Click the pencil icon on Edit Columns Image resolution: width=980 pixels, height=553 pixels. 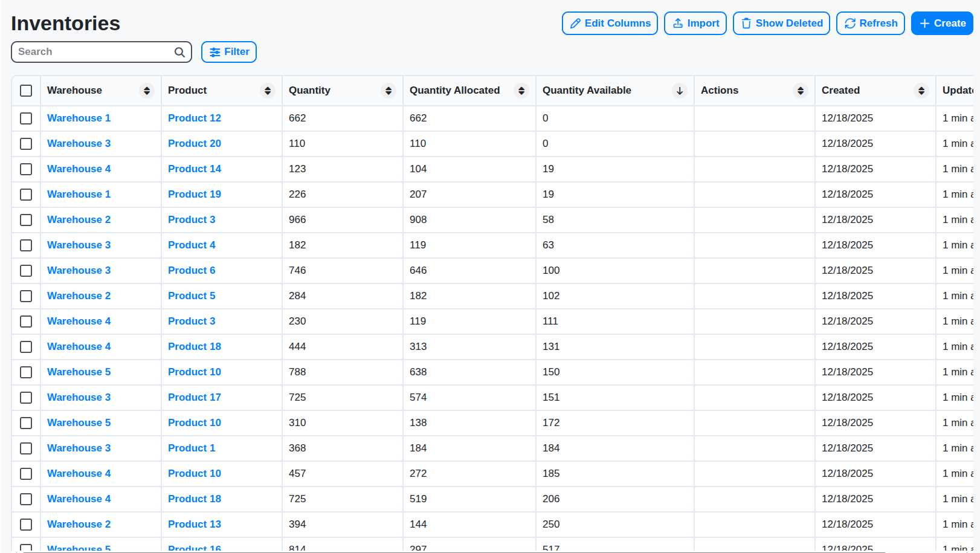tap(576, 23)
